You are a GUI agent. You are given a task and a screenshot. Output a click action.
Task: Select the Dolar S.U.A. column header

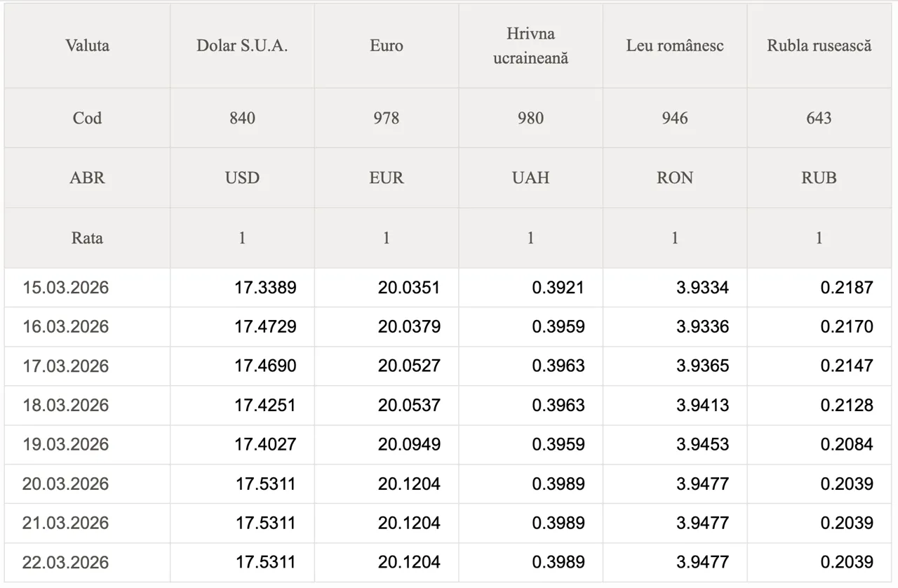click(242, 46)
